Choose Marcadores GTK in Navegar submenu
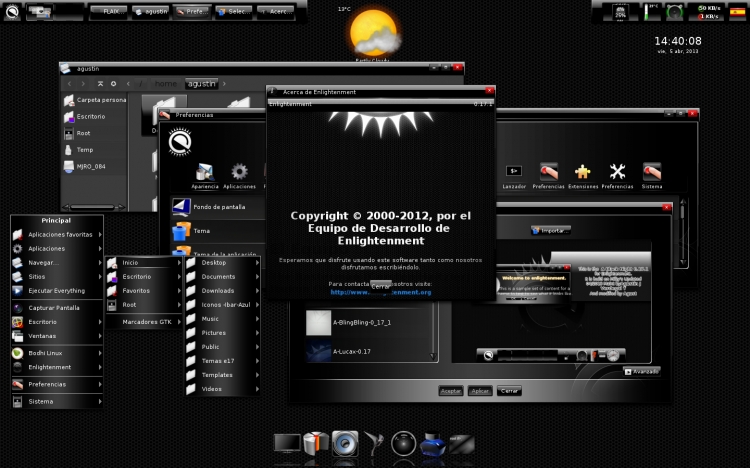 click(x=144, y=322)
